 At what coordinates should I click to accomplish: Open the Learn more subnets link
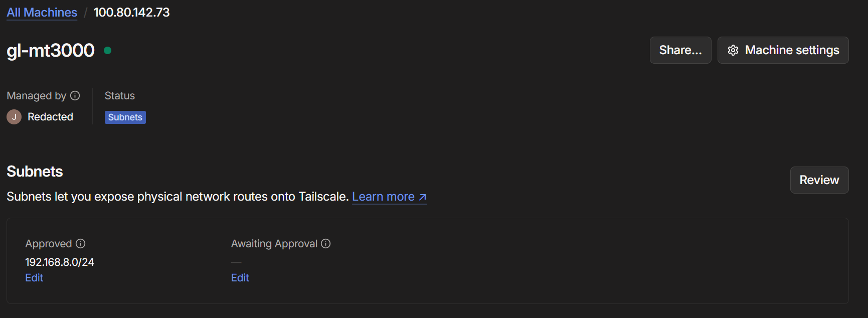click(x=383, y=197)
